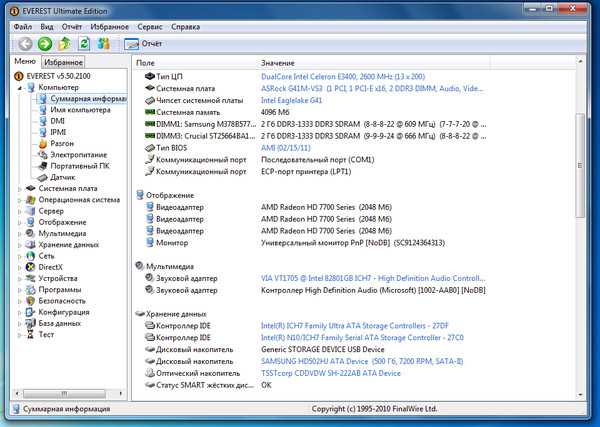
Task: Switch to the Избранное tab in sidebar
Action: 62,63
